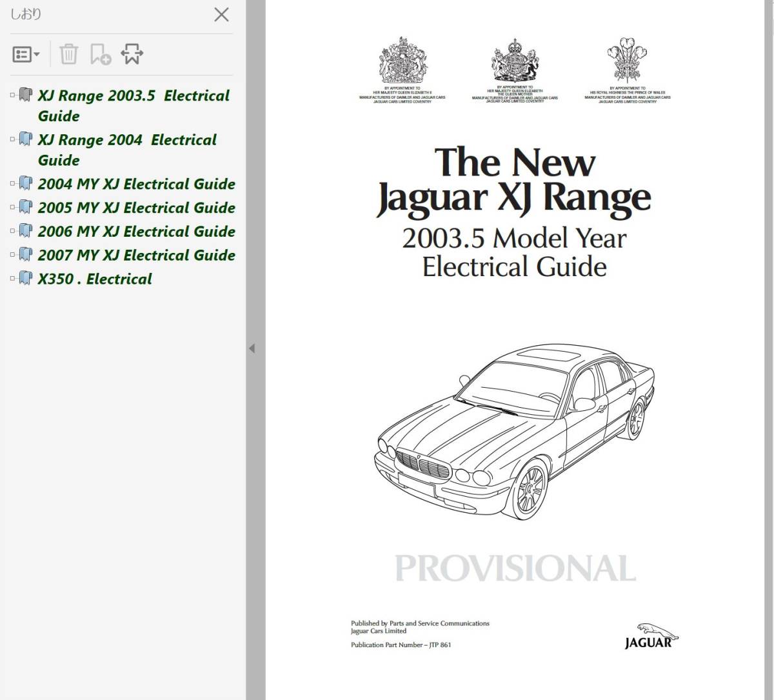Click the しおり panel title

pos(26,14)
